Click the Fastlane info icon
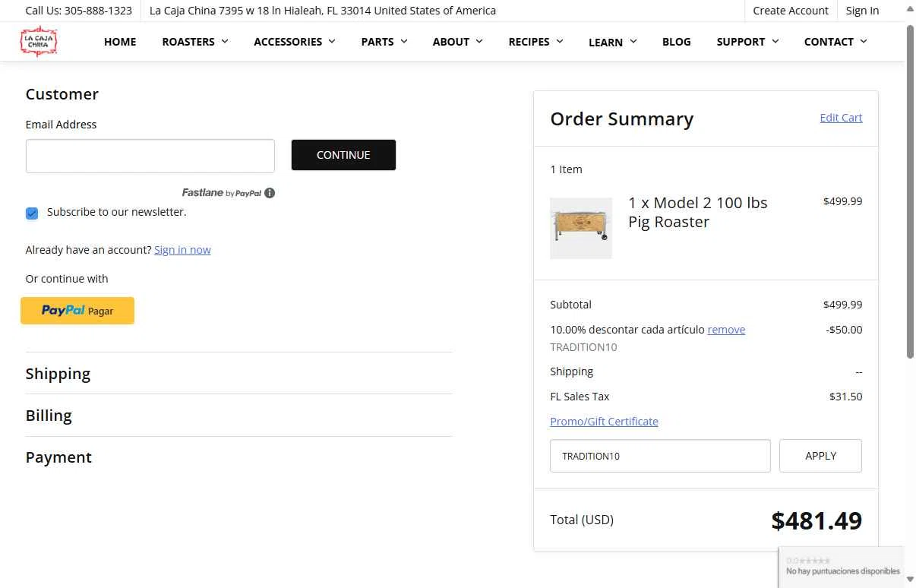916x588 pixels. [270, 193]
